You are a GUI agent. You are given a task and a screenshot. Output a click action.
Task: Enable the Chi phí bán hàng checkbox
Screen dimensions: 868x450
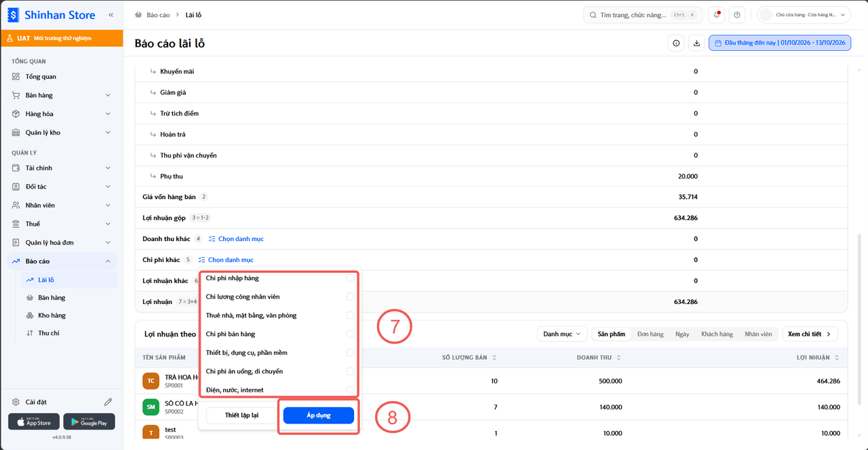click(x=351, y=334)
